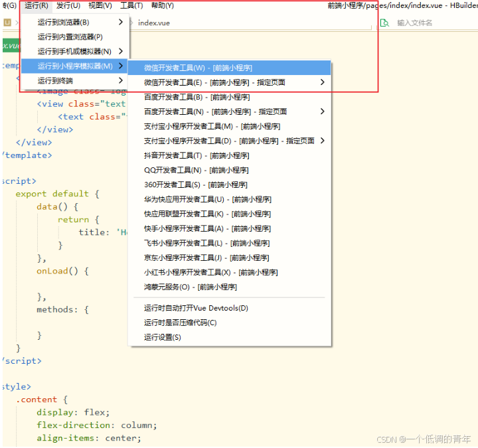
Task: Run with 小红书小程序开发者工具(X)
Action: 229,273
